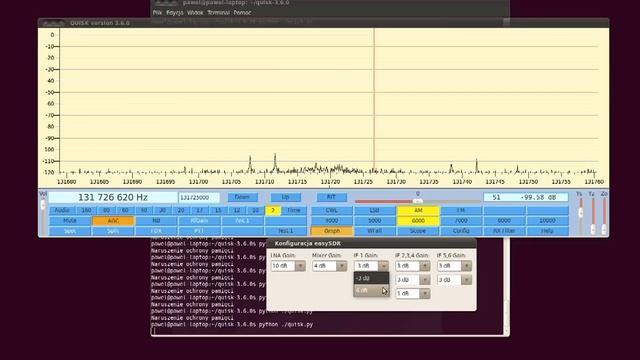Viewport: 640px width, 360px height.
Task: Set filter bandwidth to 5000
Action: [x=374, y=221]
